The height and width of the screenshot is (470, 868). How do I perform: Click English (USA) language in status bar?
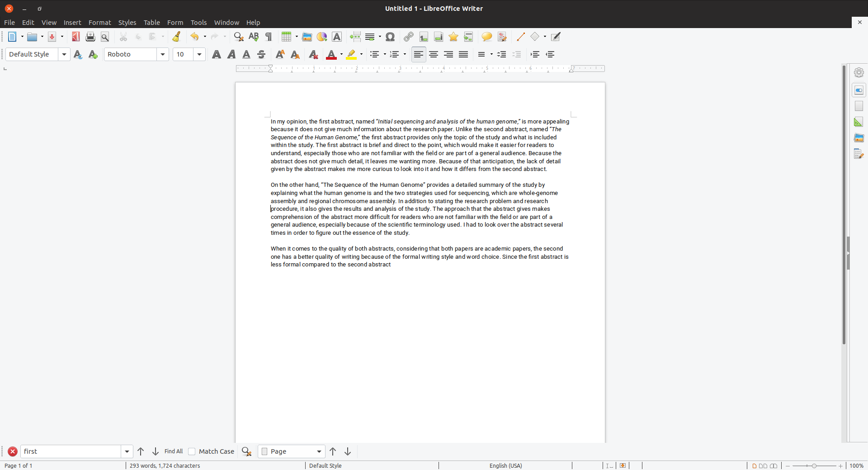[x=505, y=466]
